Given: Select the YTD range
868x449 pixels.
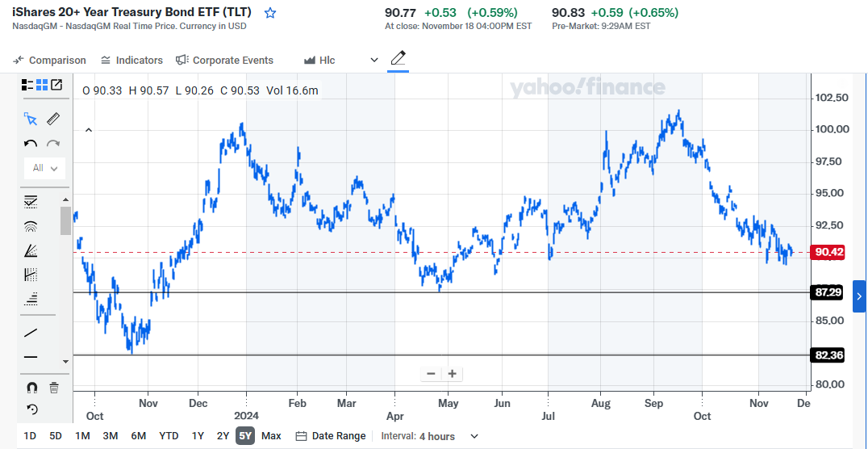Looking at the screenshot, I should click(x=169, y=436).
